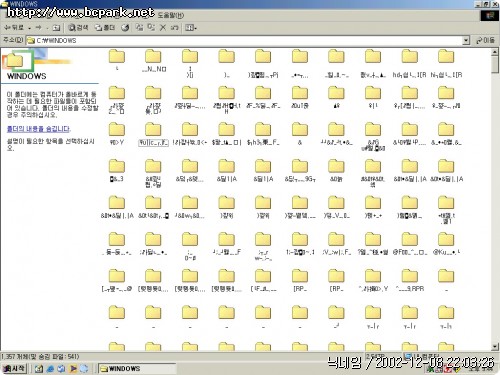
Task: Expand the address bar dropdown arrow
Action: pos(466,40)
